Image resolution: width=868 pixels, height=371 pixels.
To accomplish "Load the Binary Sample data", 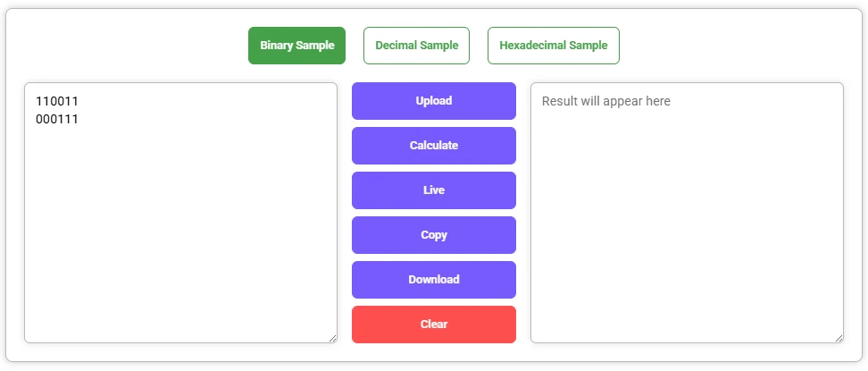I will click(x=296, y=46).
